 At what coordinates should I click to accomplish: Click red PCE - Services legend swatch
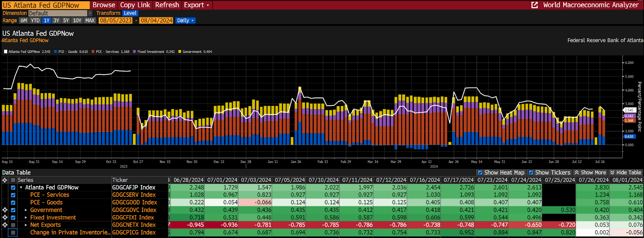(93, 52)
